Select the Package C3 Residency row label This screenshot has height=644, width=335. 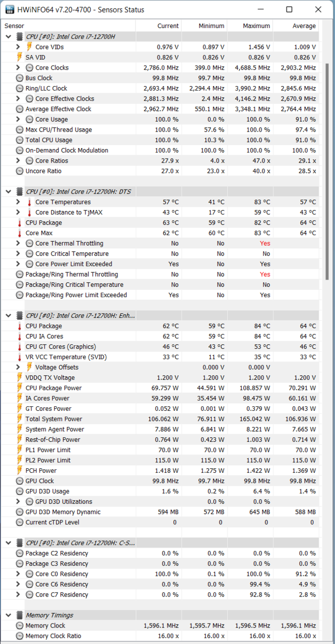coord(57,563)
